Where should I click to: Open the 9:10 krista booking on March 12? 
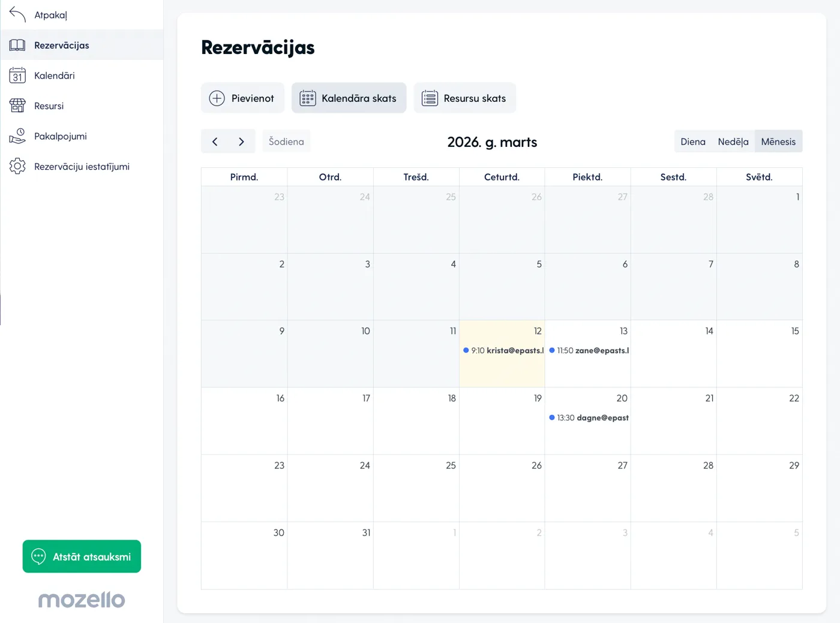[x=503, y=350]
